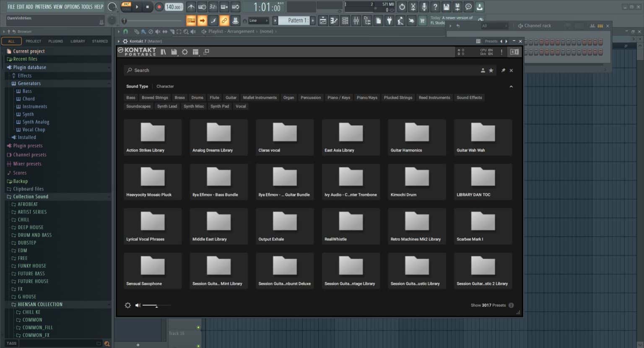Toggle typing keyboard to piano button
The image size is (644, 348).
click(x=191, y=21)
